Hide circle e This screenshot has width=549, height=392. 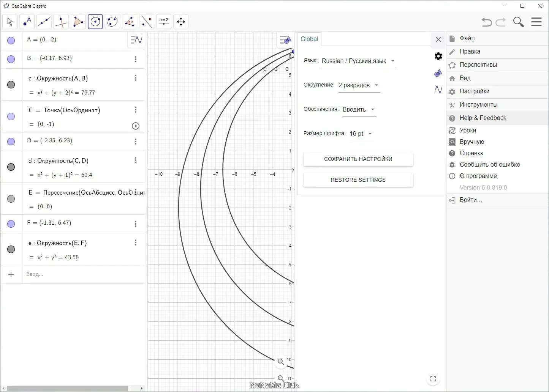(11, 249)
